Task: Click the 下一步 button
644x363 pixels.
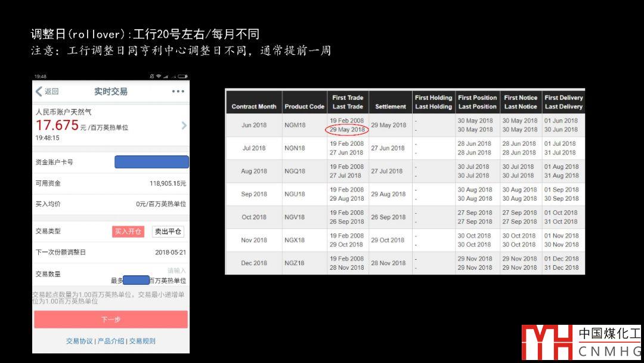Action: tap(111, 319)
